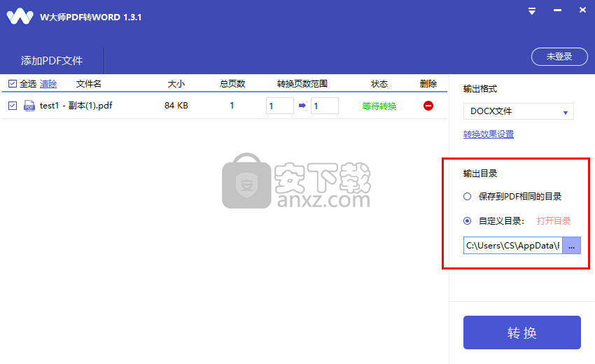This screenshot has width=595, height=364.
Task: Switch to the 添加PDF文件 tab
Action: (52, 60)
